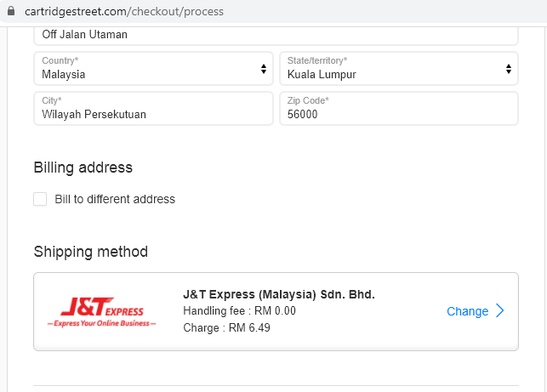Viewport: 547px width, 392px height.
Task: Click the browser URL cartridgestreet.com/checkout/process
Action: [124, 11]
